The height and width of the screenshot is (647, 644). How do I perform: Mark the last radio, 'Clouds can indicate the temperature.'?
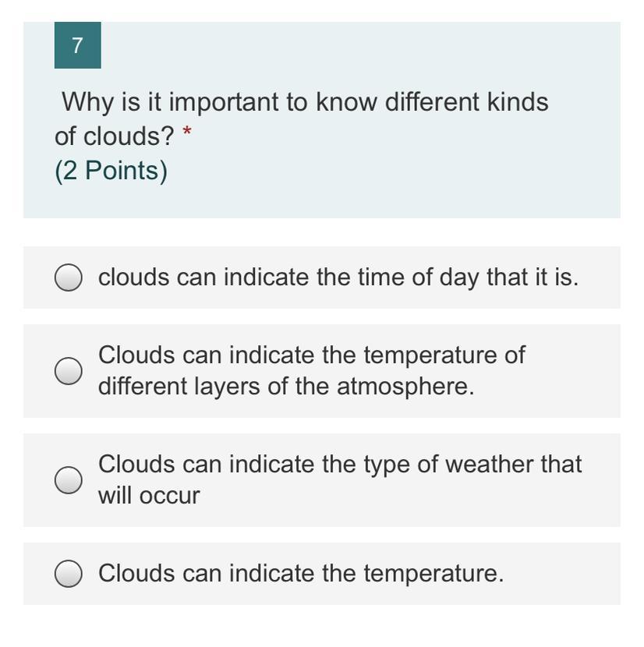click(69, 574)
